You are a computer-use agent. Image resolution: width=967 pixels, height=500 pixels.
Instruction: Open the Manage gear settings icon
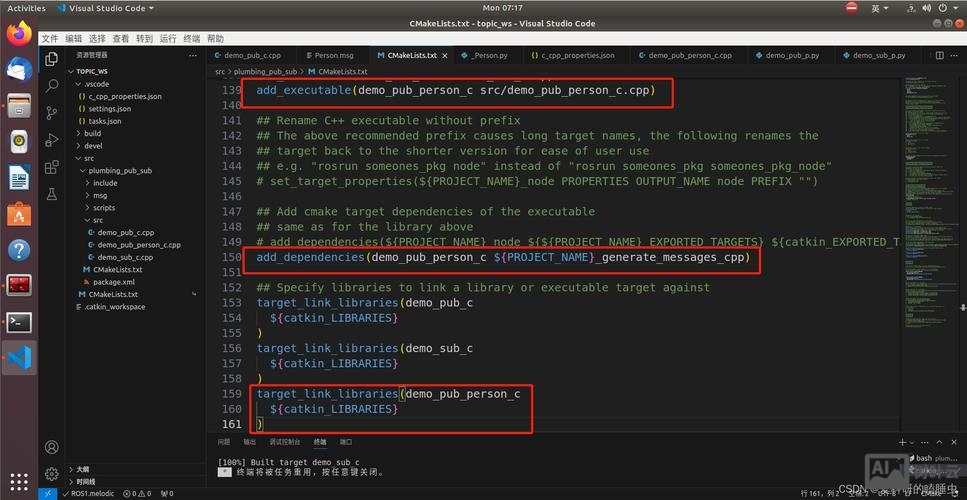pos(52,474)
